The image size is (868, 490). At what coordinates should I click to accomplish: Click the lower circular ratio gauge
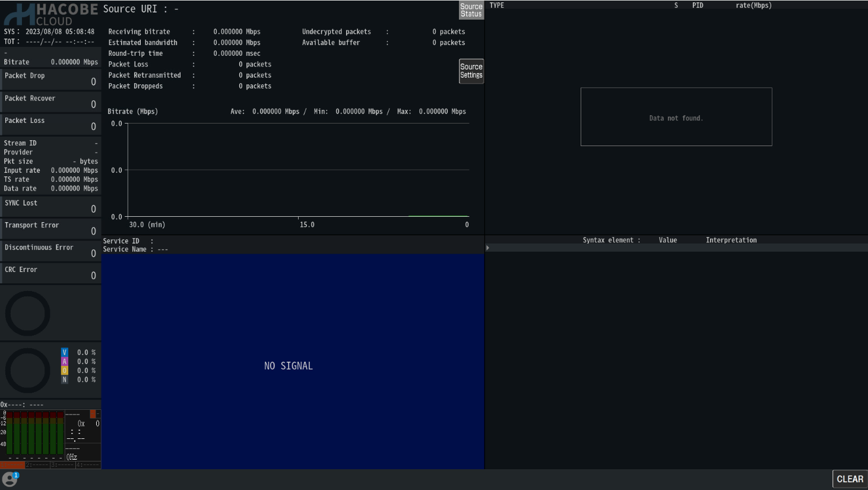pyautogui.click(x=27, y=371)
